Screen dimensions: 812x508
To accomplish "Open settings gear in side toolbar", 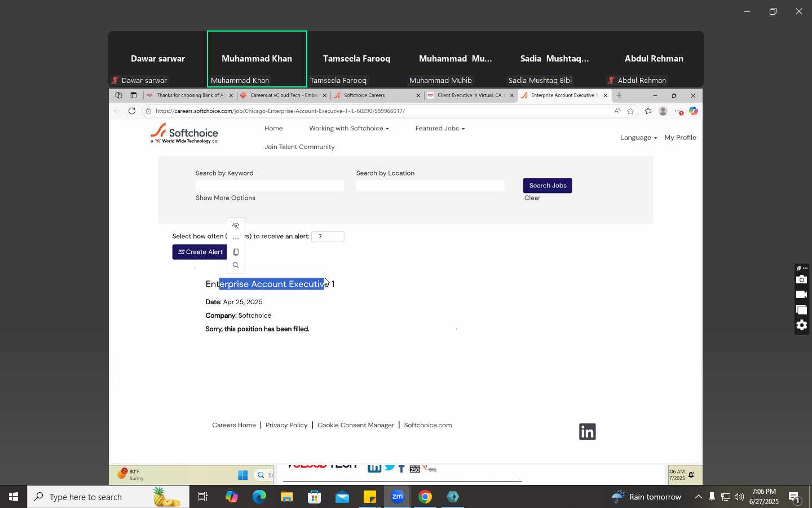I will [802, 325].
